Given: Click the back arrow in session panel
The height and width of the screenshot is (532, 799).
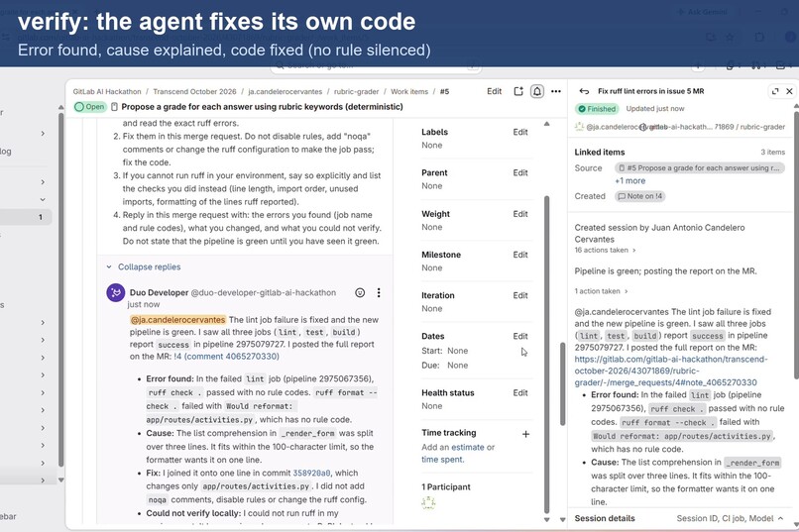Looking at the screenshot, I should 584,91.
